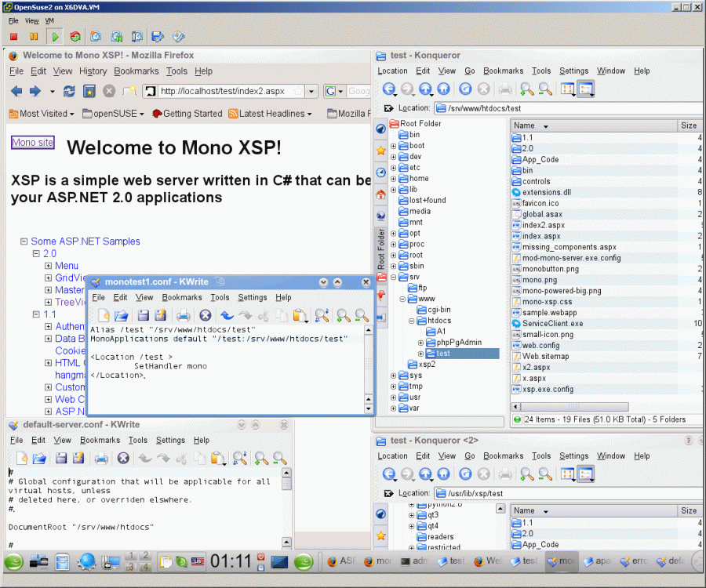Expand the boot folder in tree
The height and width of the screenshot is (588, 706).
point(393,146)
